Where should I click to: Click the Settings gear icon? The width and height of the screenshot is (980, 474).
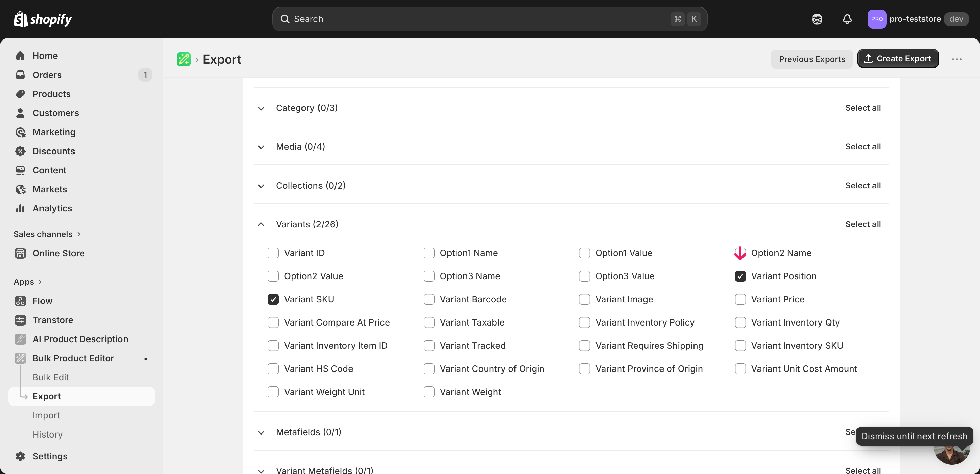pos(20,456)
